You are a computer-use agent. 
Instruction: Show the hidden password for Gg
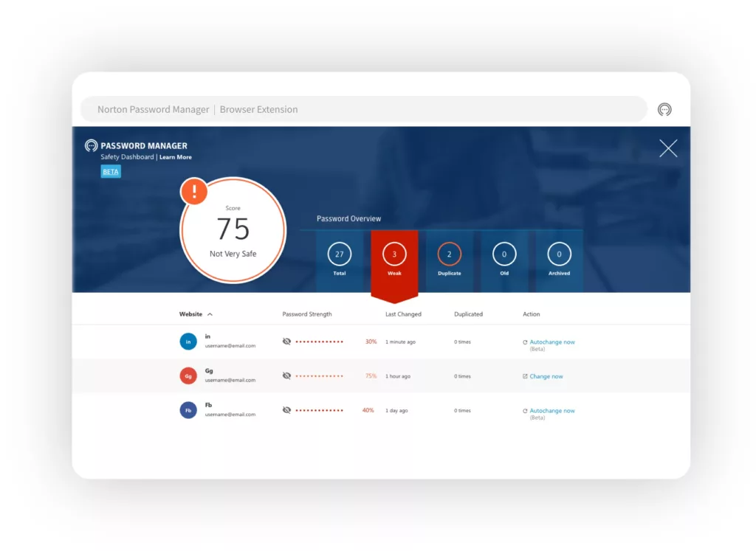coord(286,375)
